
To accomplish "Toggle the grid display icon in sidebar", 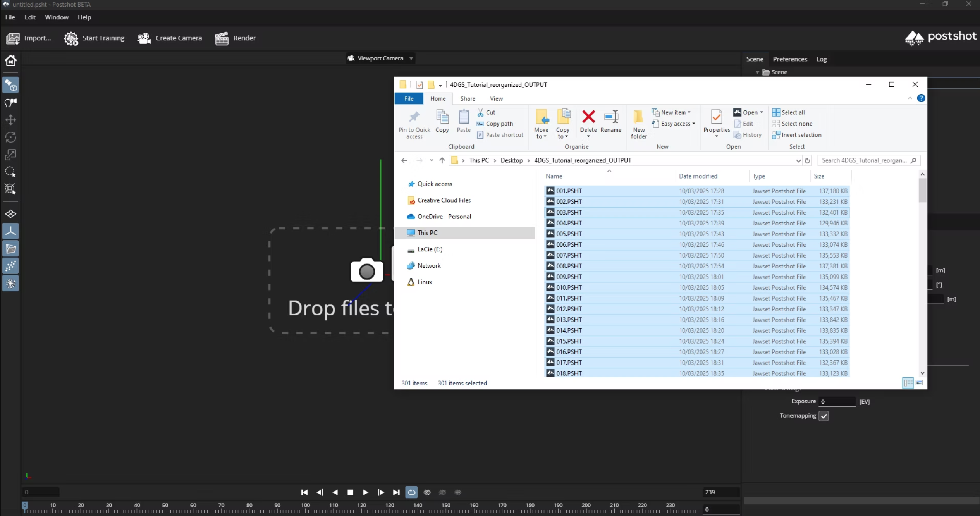I will pyautogui.click(x=10, y=214).
